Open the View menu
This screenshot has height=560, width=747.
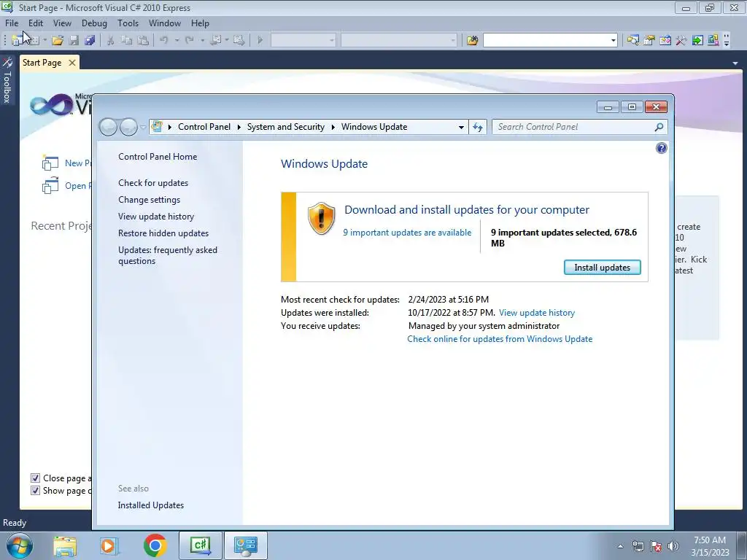pos(62,23)
